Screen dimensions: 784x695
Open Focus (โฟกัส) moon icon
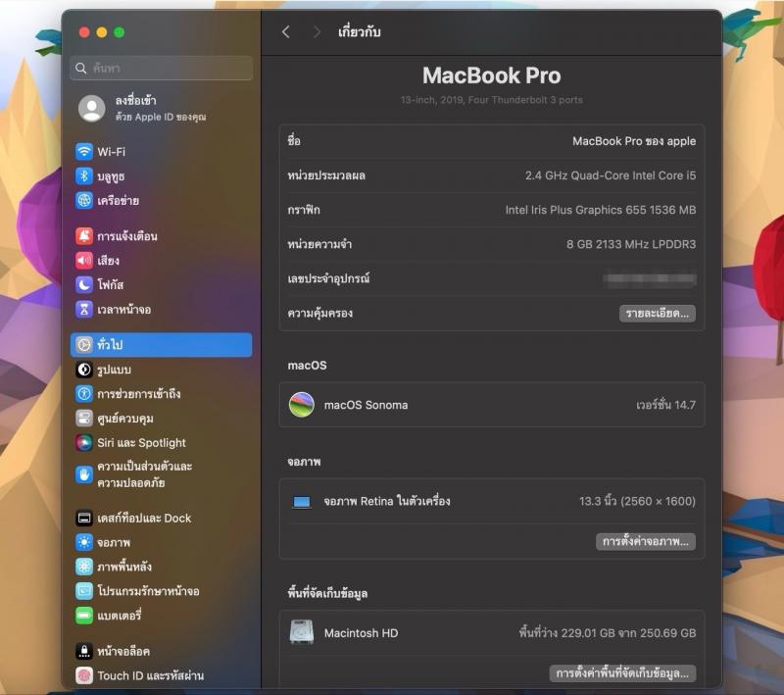click(x=84, y=285)
